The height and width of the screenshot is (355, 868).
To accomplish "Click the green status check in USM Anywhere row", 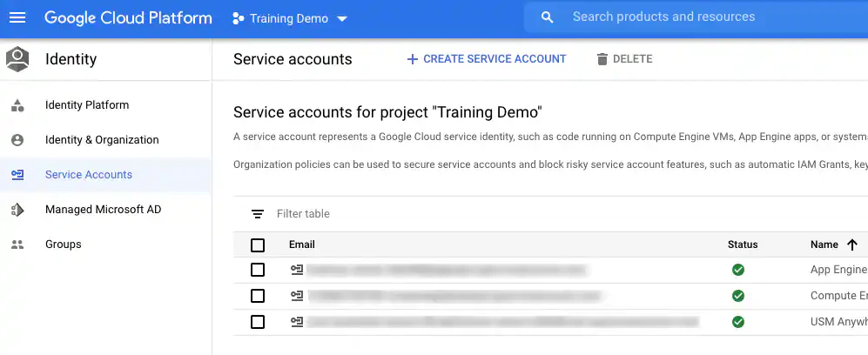I will (x=738, y=322).
